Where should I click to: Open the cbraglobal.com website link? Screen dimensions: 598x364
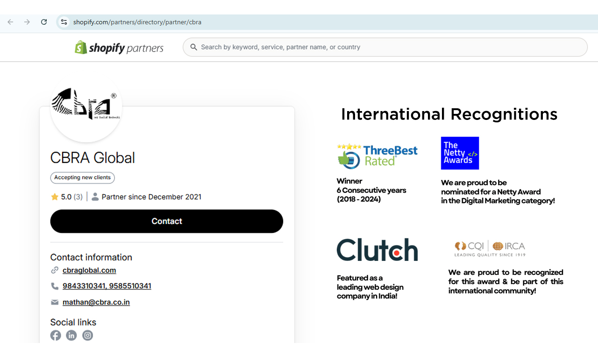click(89, 270)
